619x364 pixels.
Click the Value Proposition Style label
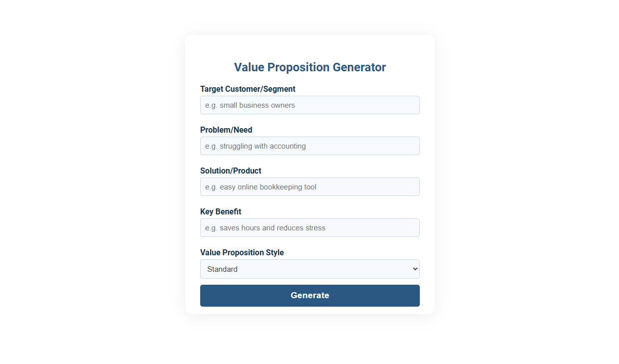(x=242, y=252)
